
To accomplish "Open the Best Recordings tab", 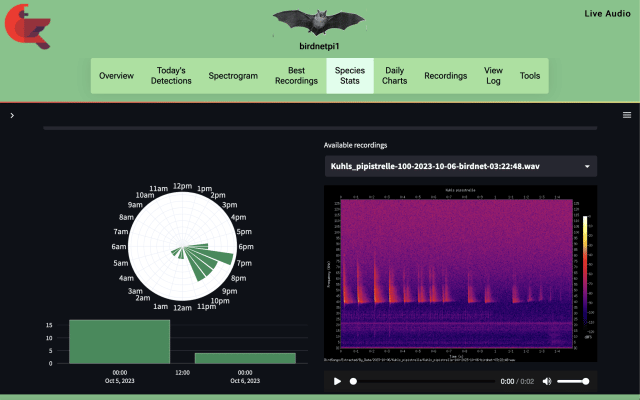I will [296, 76].
